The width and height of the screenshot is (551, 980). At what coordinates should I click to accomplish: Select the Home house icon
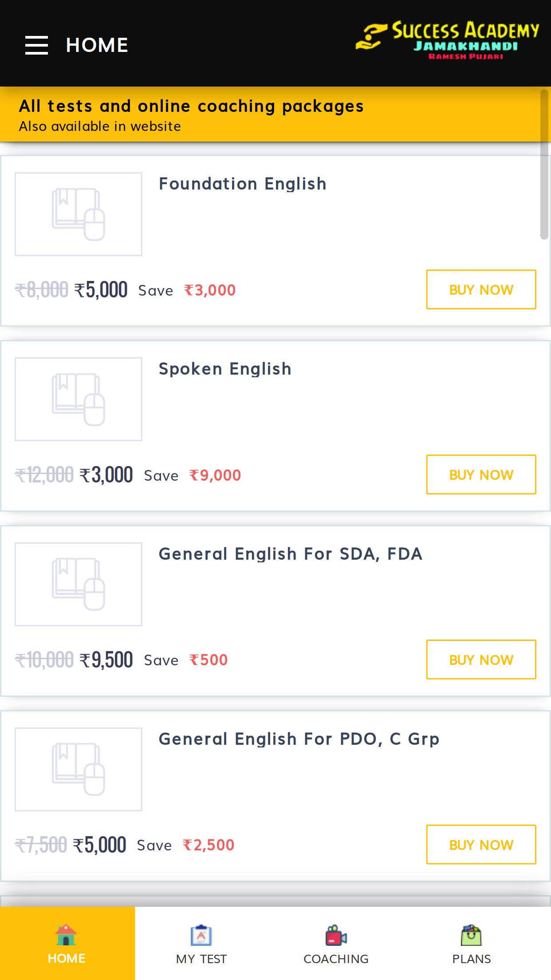pos(66,935)
